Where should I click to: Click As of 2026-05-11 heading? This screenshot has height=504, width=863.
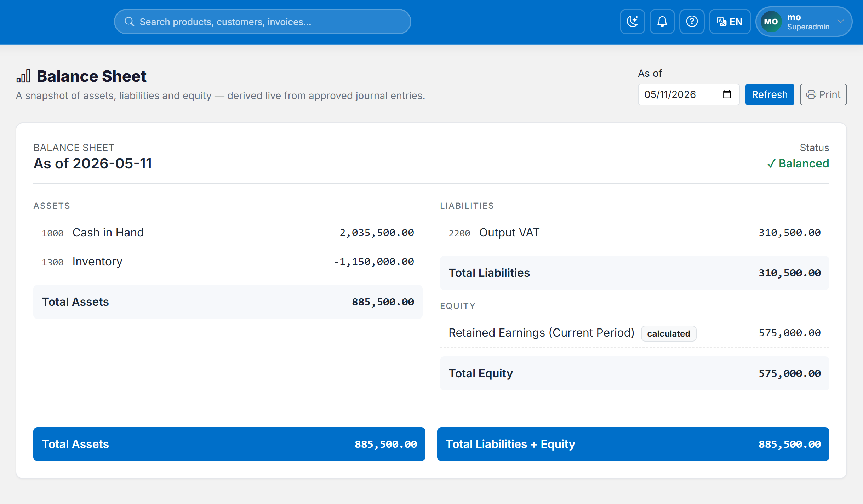(93, 164)
